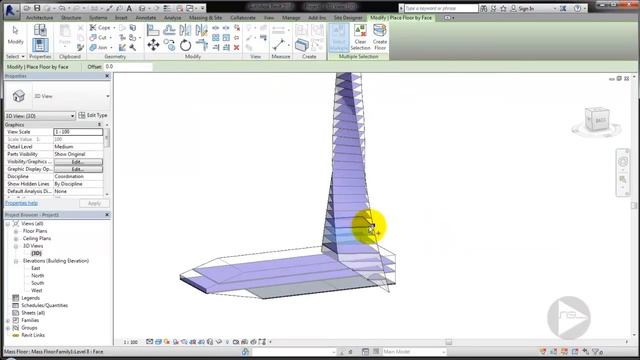Image resolution: width=640 pixels, height=360 pixels.
Task: Select the Copy tool
Action: point(169,45)
